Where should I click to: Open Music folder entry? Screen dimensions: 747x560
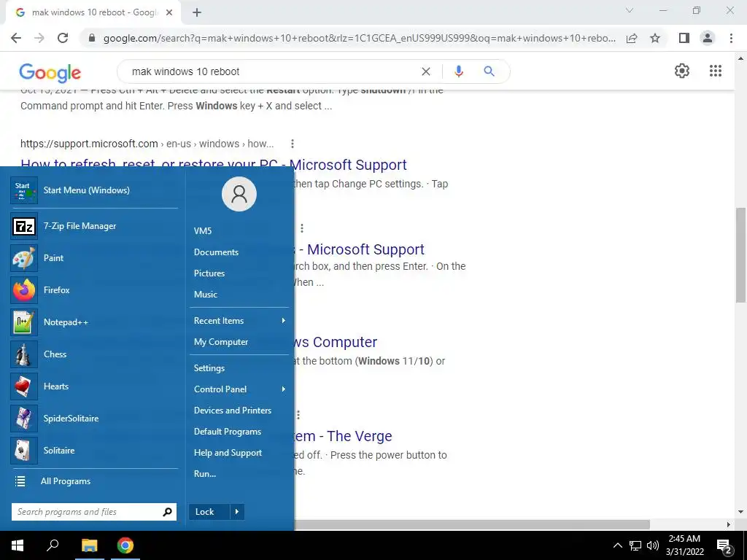(x=205, y=295)
